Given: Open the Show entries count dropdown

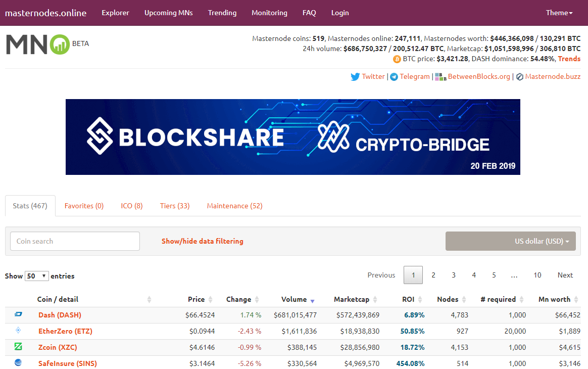Looking at the screenshot, I should (37, 276).
